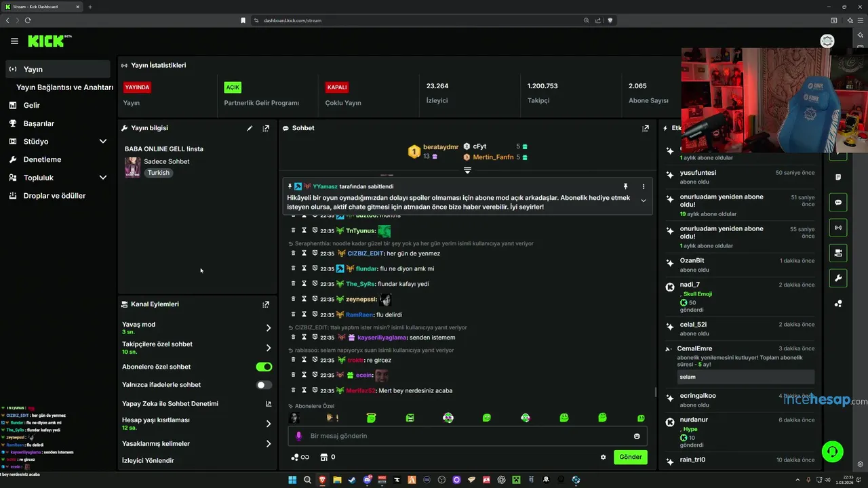Expand the Topluluk sidebar section
This screenshot has height=488, width=868.
coord(103,178)
